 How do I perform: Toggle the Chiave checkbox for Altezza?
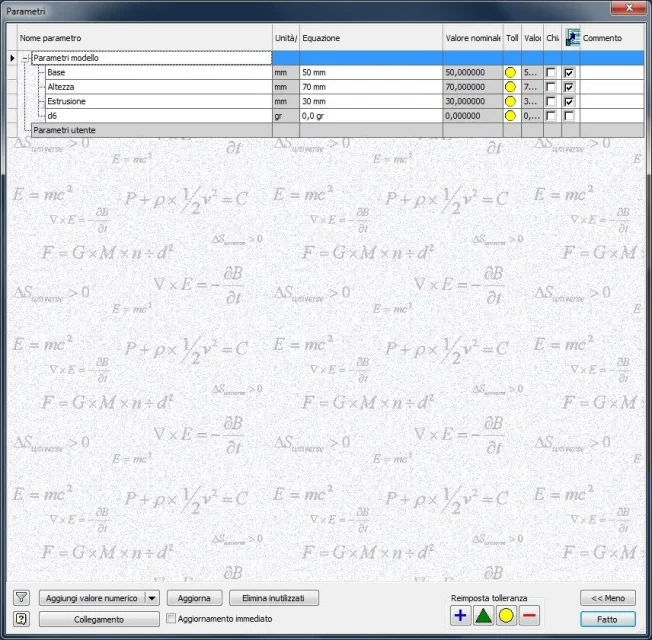click(x=551, y=87)
